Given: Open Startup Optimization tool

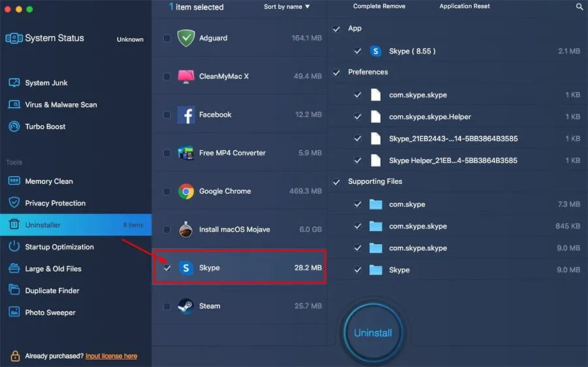Looking at the screenshot, I should point(59,247).
